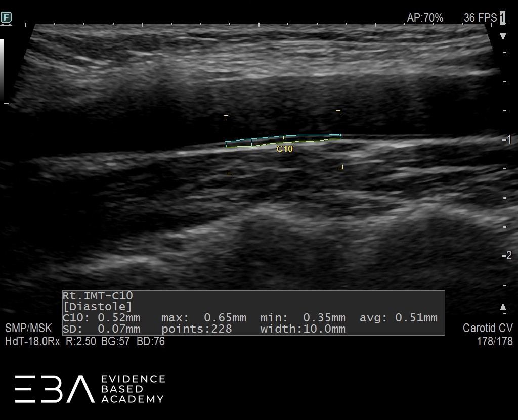Select the Rt.IMT-C10 measurement title

(98, 295)
